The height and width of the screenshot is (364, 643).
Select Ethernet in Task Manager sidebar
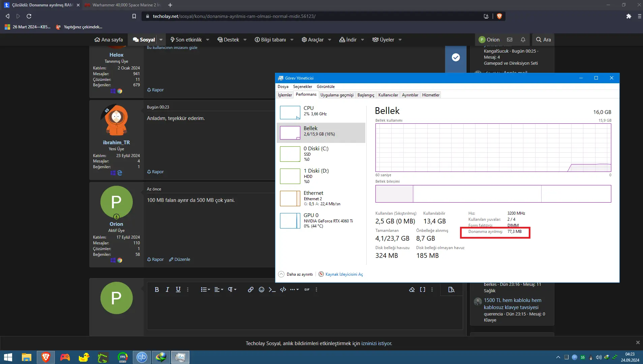[320, 198]
